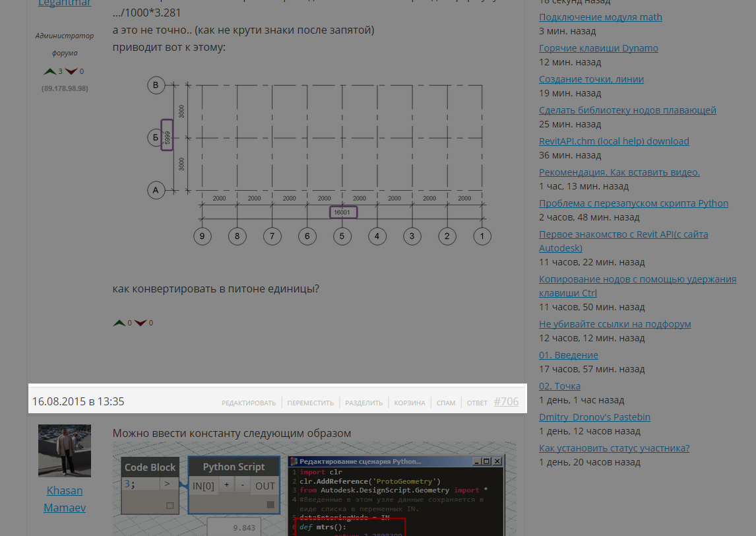Open the Dynamo Python Script screenshot image

[315, 488]
